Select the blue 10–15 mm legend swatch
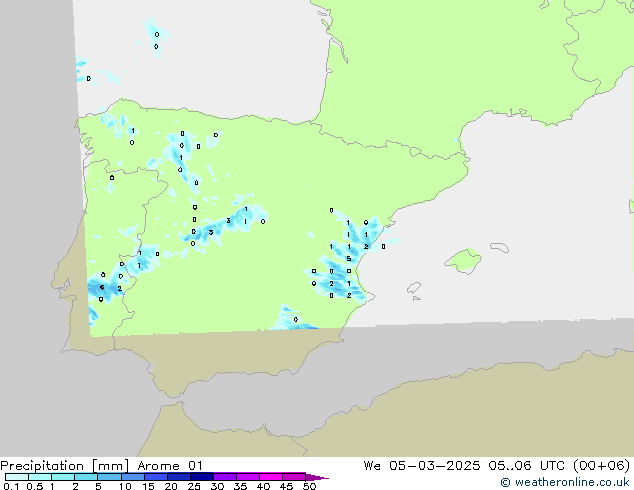The height and width of the screenshot is (490, 634). (133, 477)
